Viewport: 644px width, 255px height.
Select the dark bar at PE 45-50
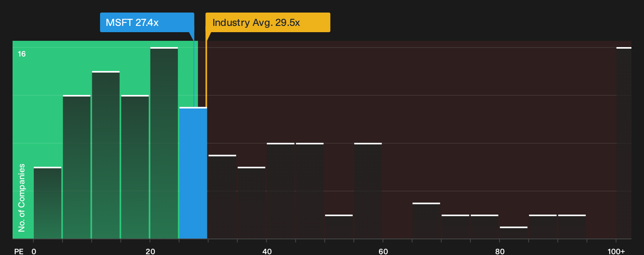click(x=310, y=191)
